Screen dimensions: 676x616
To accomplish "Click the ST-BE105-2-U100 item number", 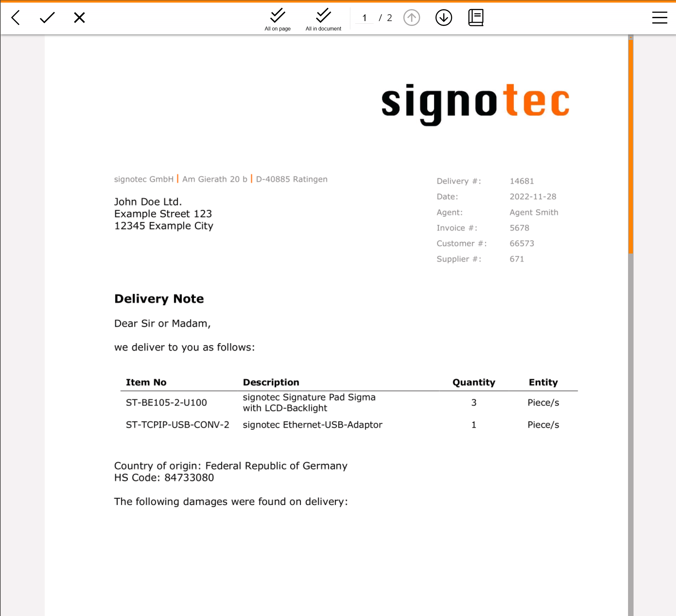I will tap(166, 402).
